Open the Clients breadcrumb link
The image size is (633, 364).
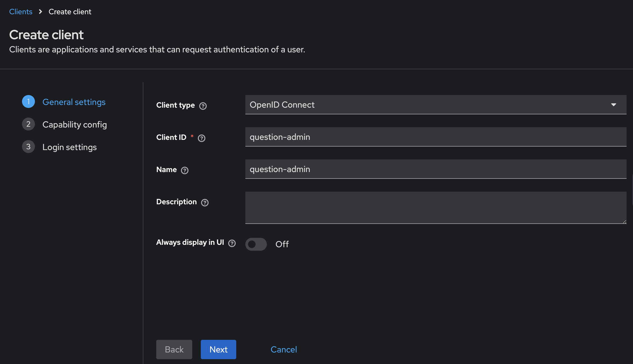(21, 12)
